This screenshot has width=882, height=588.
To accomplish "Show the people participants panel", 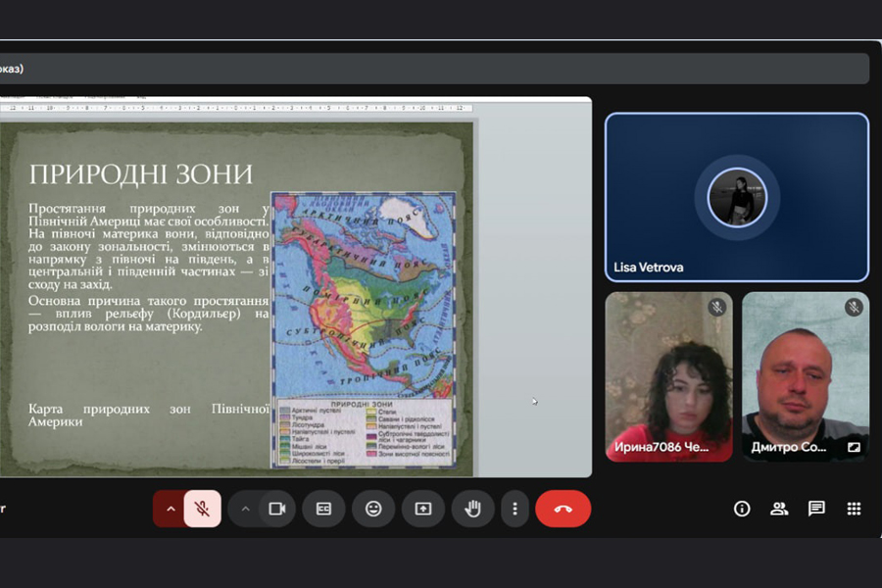I will coord(779,509).
